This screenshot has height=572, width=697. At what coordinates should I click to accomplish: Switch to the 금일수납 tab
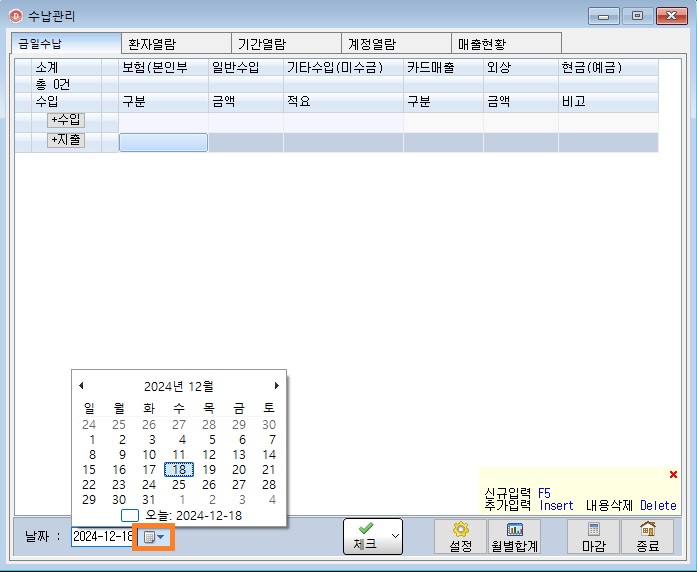point(66,44)
